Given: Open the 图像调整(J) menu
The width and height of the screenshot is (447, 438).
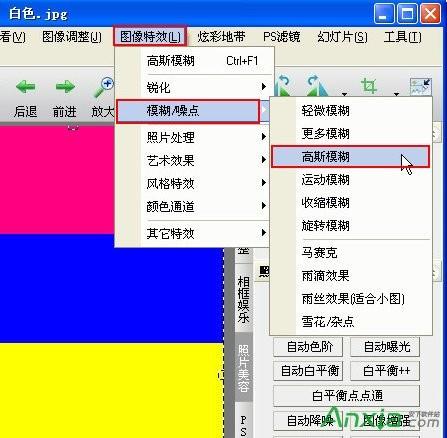Looking at the screenshot, I should tap(72, 37).
